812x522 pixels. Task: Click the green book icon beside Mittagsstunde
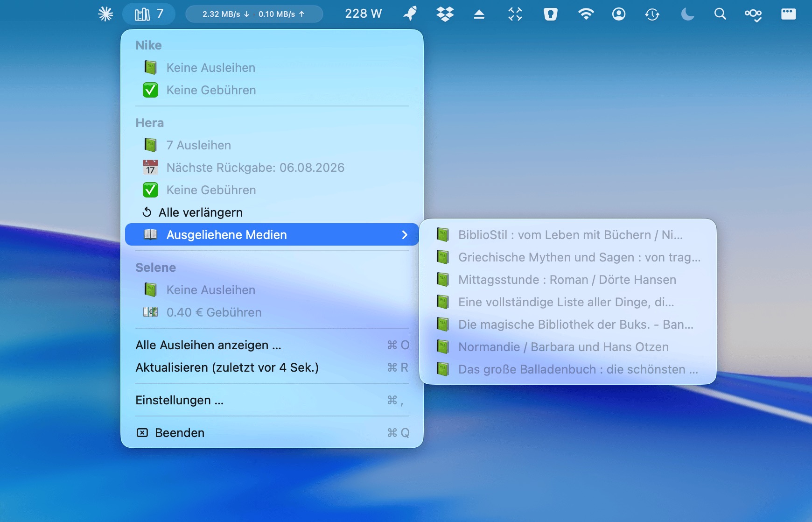pos(442,279)
